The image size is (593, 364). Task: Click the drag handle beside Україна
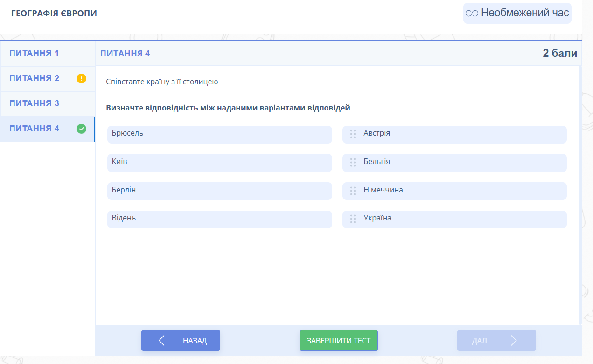(353, 219)
